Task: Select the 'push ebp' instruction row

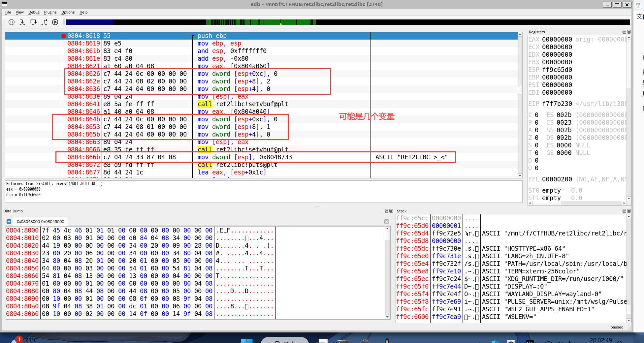Action: click(x=261, y=36)
